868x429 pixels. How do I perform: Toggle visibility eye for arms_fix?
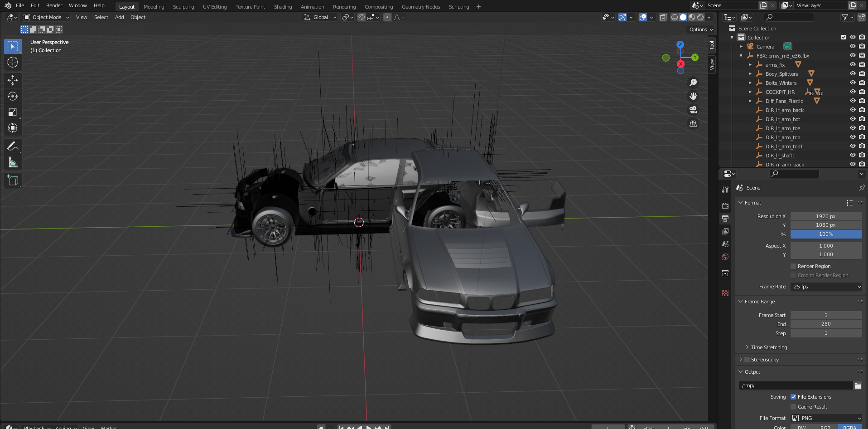[853, 64]
